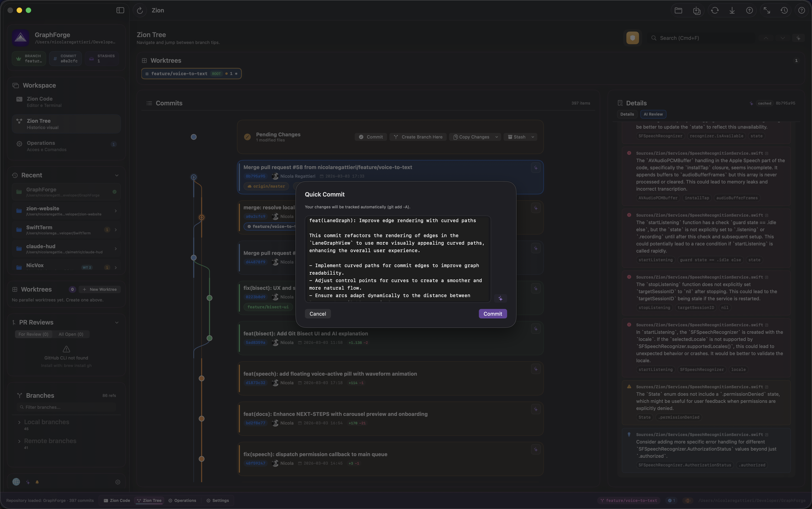Open commit history via the clock icon

[784, 10]
